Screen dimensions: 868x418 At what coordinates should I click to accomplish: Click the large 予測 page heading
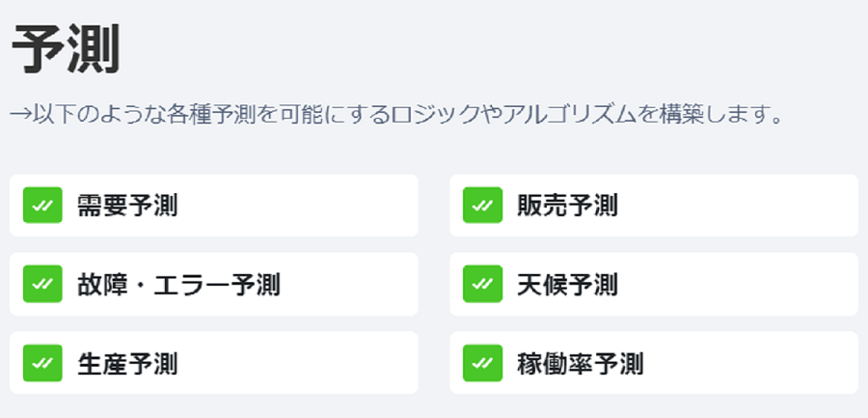click(x=66, y=50)
